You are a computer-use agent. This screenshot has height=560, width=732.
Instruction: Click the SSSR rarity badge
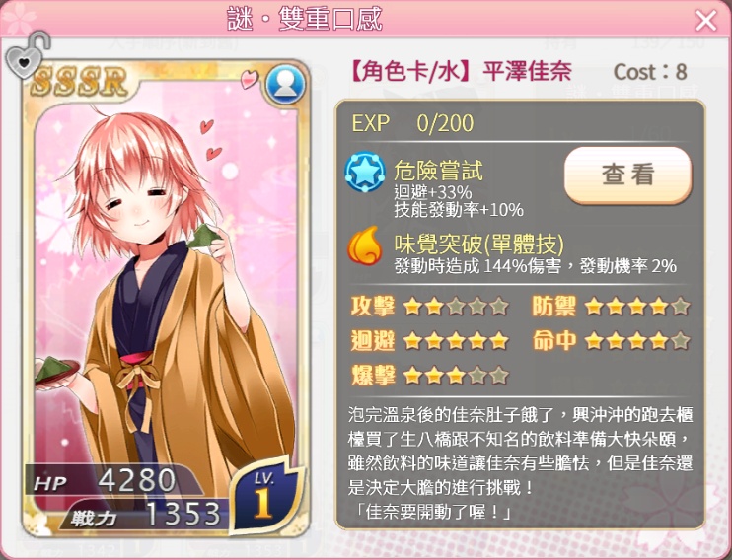tap(79, 82)
